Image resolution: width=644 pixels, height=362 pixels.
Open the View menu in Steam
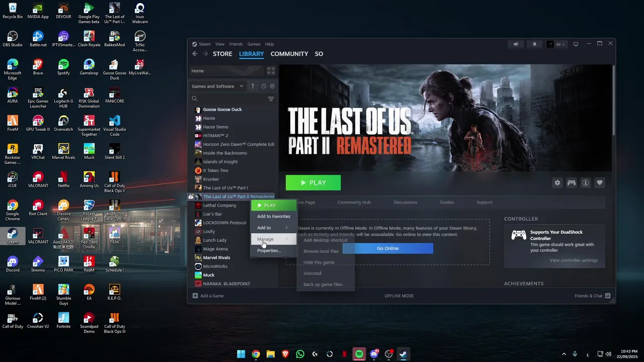point(220,44)
